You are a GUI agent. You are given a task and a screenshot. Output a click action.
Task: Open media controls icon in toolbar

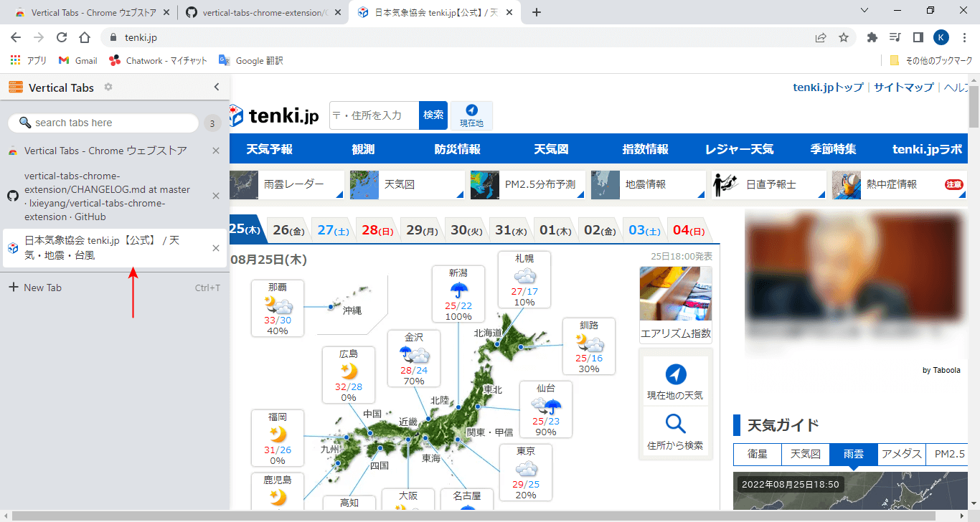(x=895, y=37)
